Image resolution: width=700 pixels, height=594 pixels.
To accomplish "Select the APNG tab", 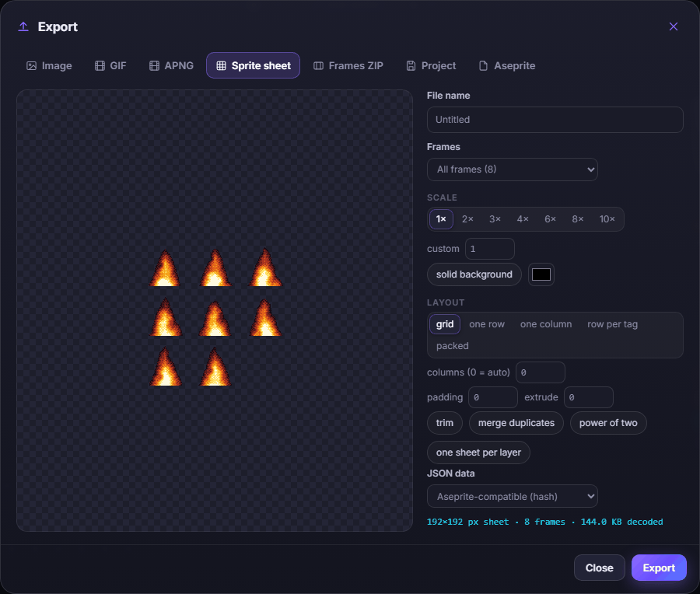I will click(171, 65).
